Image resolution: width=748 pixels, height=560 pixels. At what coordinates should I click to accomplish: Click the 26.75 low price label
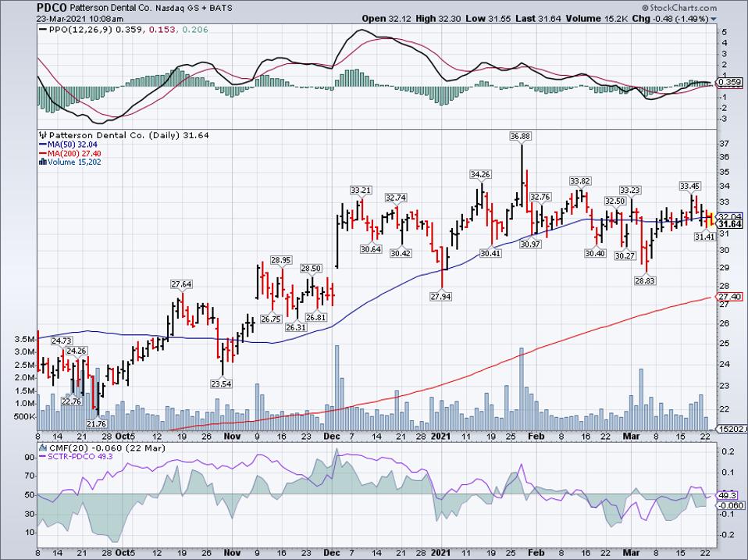[x=271, y=319]
